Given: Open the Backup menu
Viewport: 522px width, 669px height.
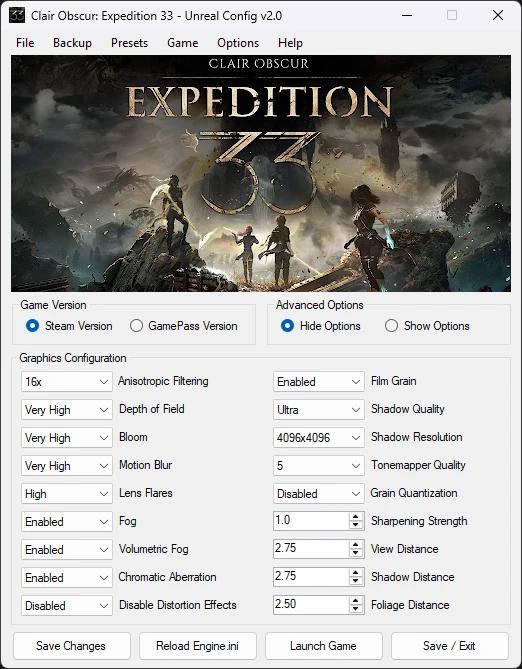Looking at the screenshot, I should point(72,43).
